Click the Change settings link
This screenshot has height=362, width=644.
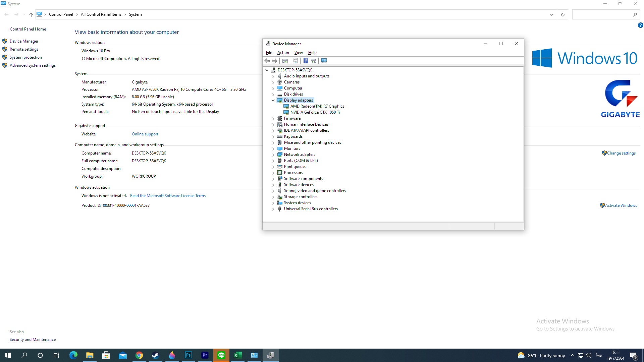[621, 153]
